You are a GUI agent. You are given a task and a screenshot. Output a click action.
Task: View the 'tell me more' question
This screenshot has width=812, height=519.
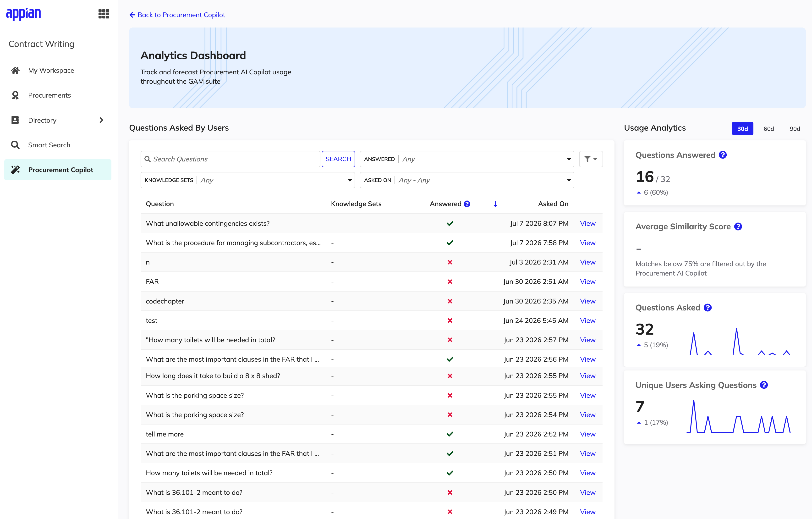click(587, 434)
